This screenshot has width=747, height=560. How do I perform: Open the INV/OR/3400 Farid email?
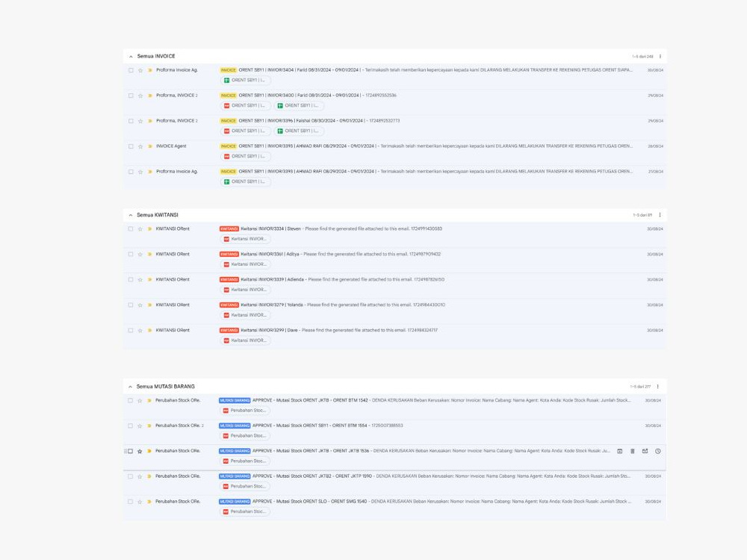click(395, 101)
